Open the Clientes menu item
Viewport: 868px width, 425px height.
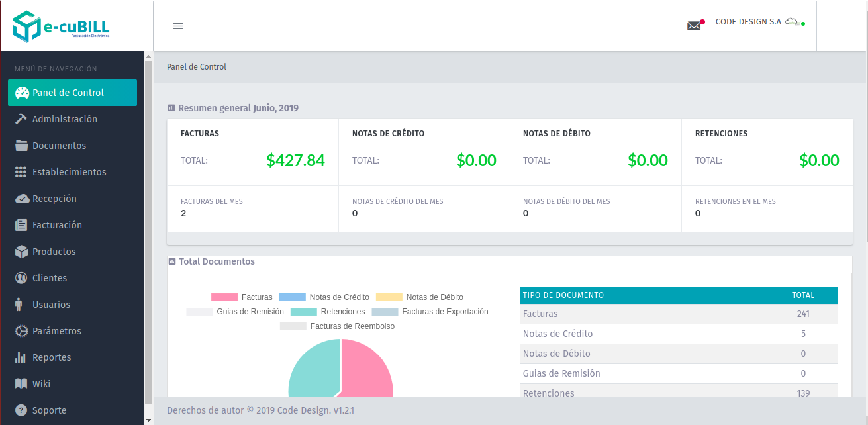(50, 278)
